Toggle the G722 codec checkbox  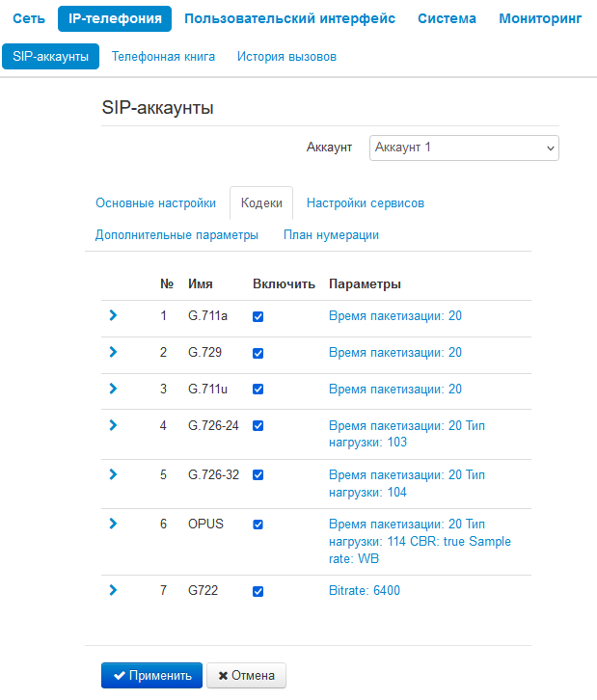(258, 591)
